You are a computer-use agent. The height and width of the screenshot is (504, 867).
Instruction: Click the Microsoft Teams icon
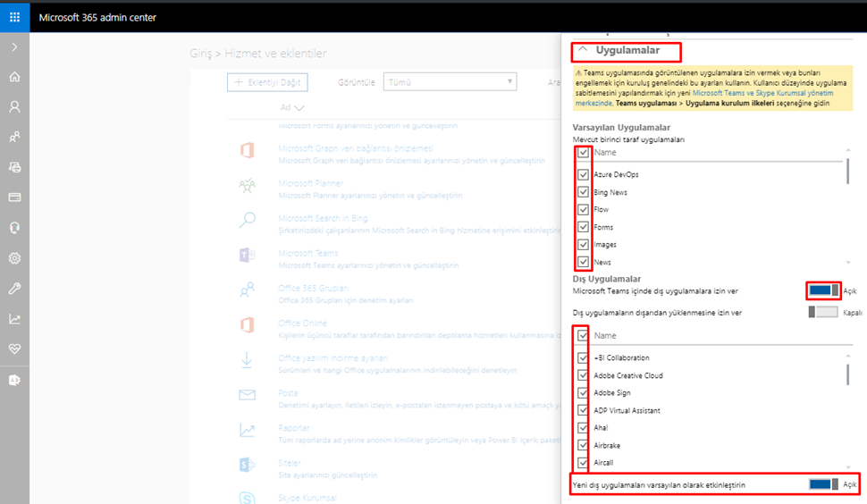pos(248,255)
